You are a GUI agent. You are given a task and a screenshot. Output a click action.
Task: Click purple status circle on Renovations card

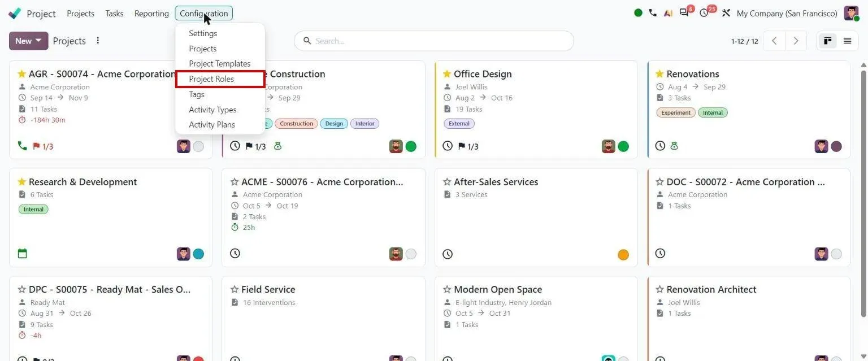pyautogui.click(x=836, y=146)
